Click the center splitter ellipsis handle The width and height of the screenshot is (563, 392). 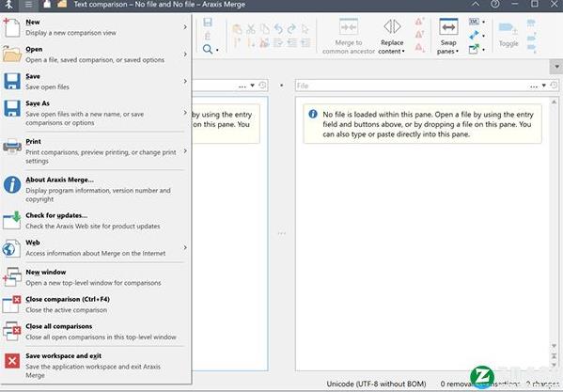pyautogui.click(x=282, y=233)
